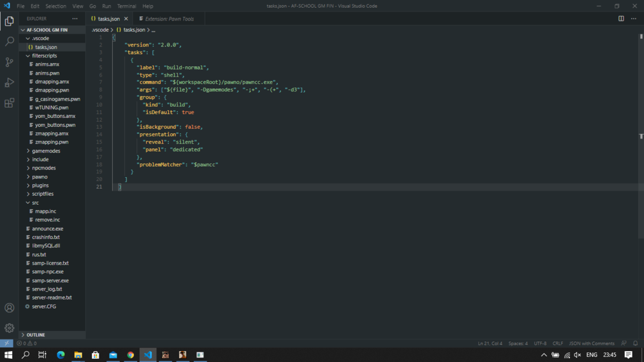Select language mode JSON with Comments
The height and width of the screenshot is (362, 644).
click(x=591, y=343)
